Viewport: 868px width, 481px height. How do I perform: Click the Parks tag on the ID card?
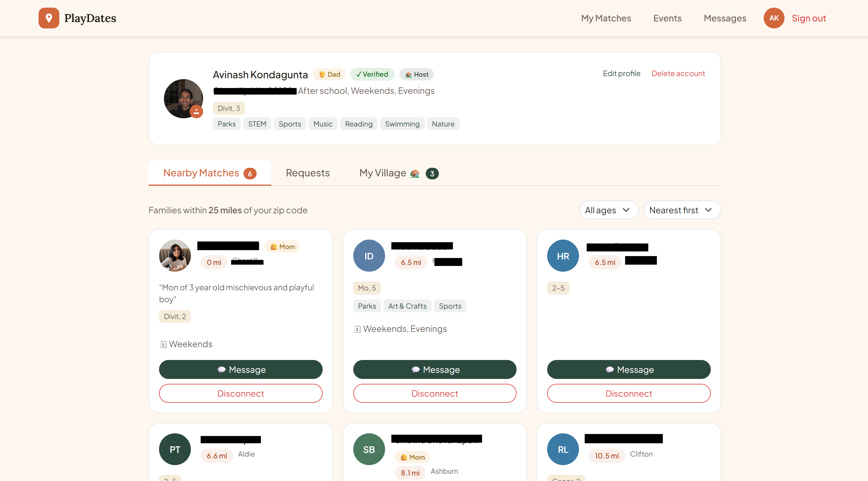pos(367,306)
